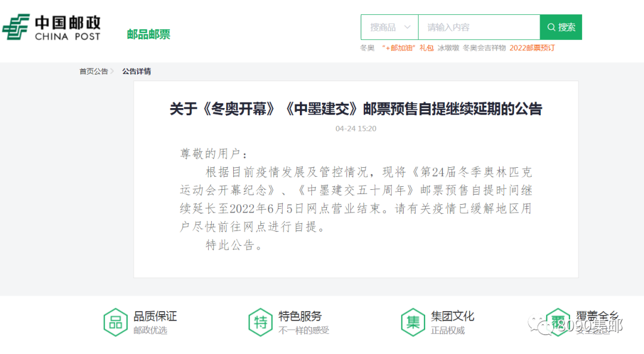This screenshot has width=644, height=354.
Task: Open the 2022邮票预订 keyword link
Action: point(532,48)
